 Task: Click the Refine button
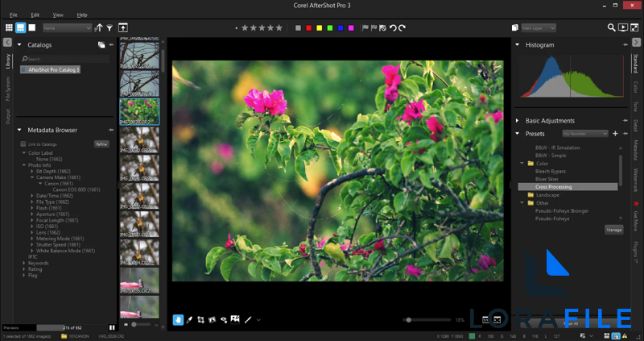pyautogui.click(x=101, y=144)
